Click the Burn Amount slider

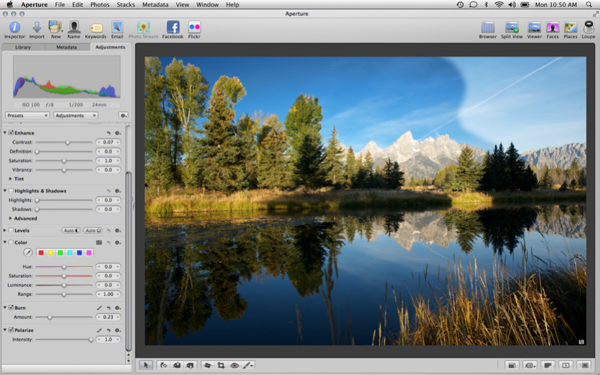tap(64, 317)
